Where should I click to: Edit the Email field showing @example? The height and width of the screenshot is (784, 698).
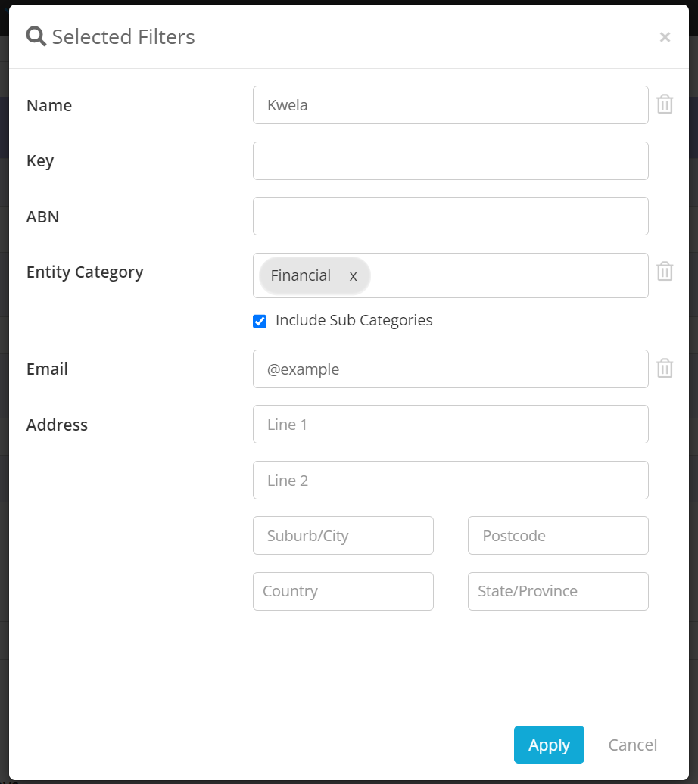pos(450,369)
